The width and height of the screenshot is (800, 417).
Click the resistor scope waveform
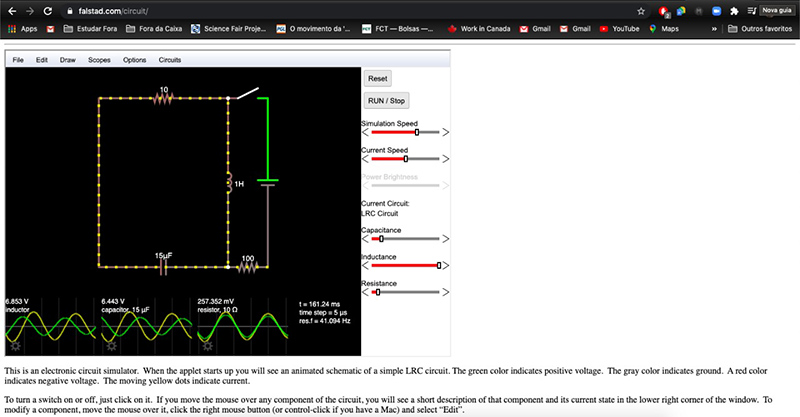coord(243,327)
